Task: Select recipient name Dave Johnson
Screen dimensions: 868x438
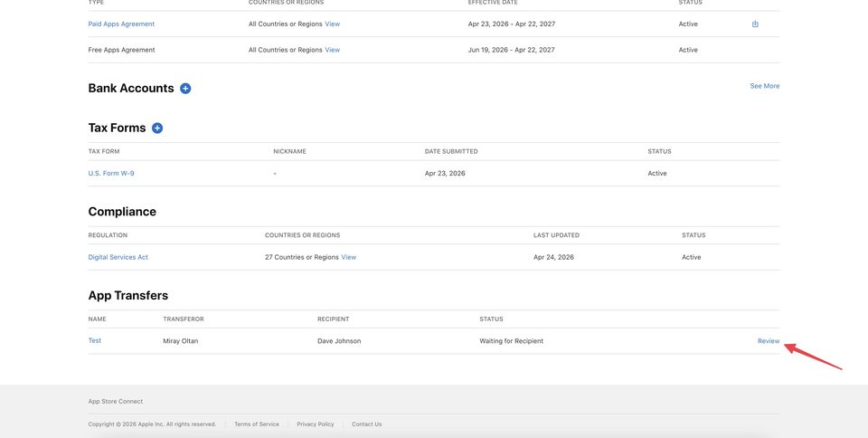Action: coord(339,341)
